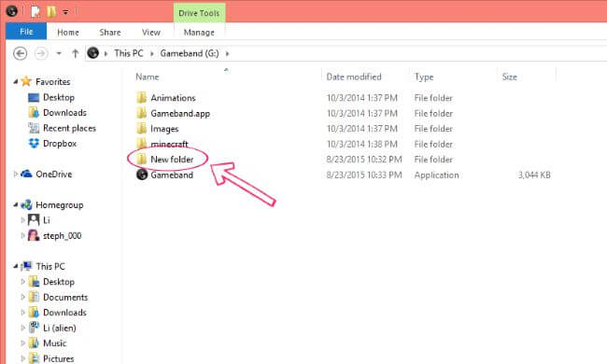Sort by the Date modified column header

tap(354, 77)
